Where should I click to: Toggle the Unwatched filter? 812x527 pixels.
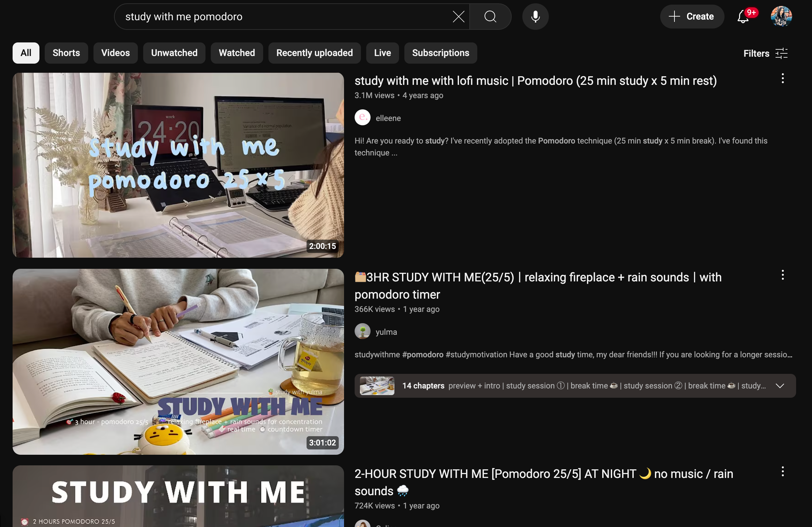tap(174, 53)
